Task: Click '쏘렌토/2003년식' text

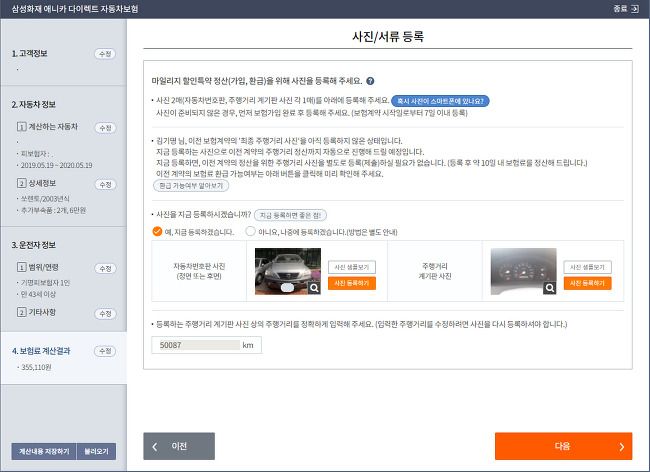Action: click(x=45, y=199)
